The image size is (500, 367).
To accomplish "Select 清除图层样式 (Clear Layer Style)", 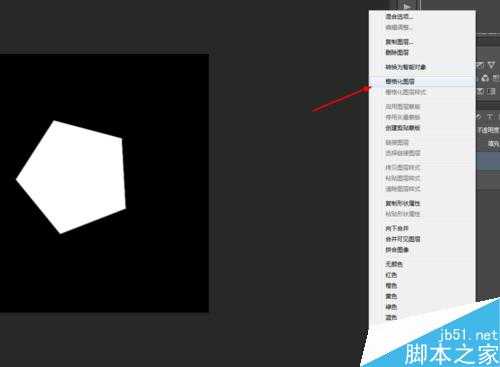I will point(403,189).
